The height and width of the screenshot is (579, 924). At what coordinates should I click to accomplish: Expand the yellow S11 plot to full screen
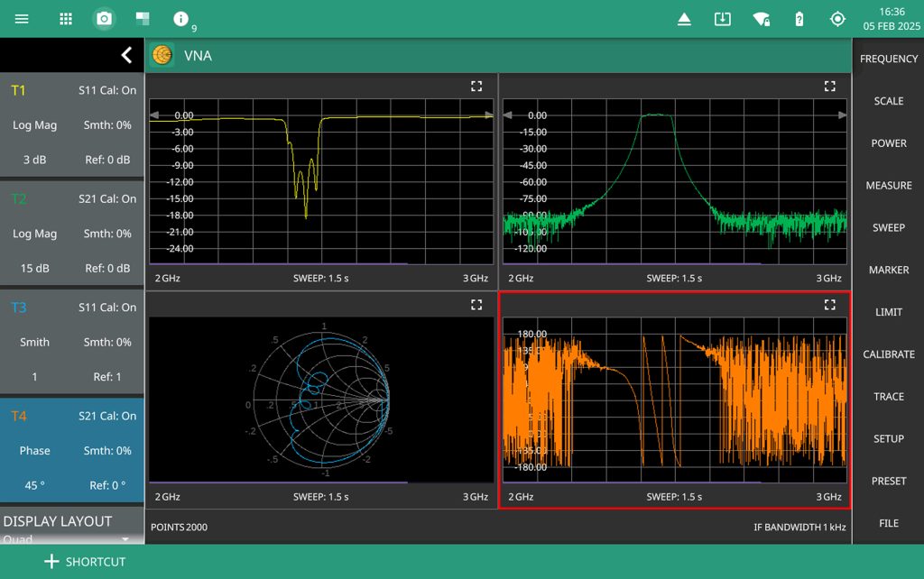[476, 86]
